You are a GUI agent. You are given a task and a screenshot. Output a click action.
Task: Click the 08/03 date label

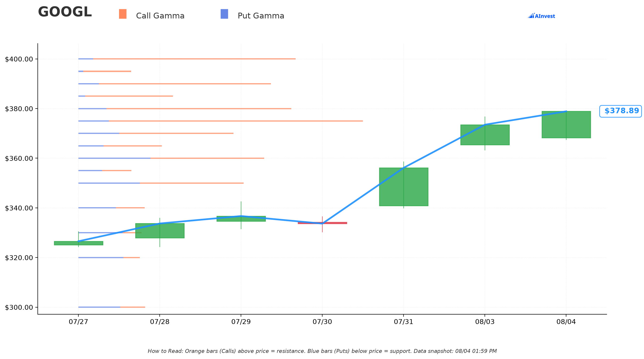coord(485,322)
